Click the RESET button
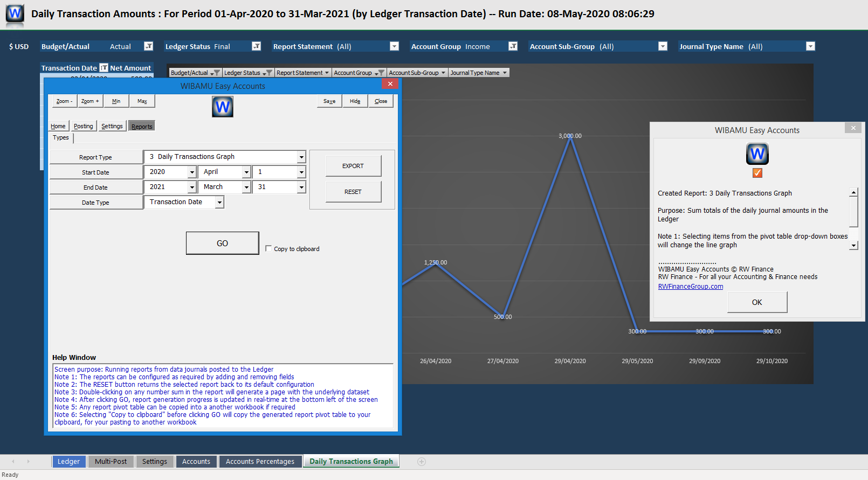Viewport: 868px width, 480px height. 353,192
